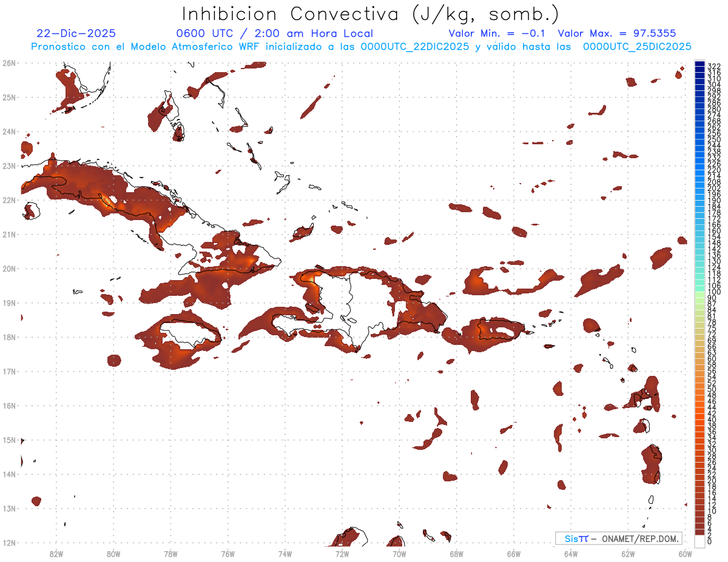Click the 25N latitude label
The height and width of the screenshot is (562, 728).
(8, 97)
